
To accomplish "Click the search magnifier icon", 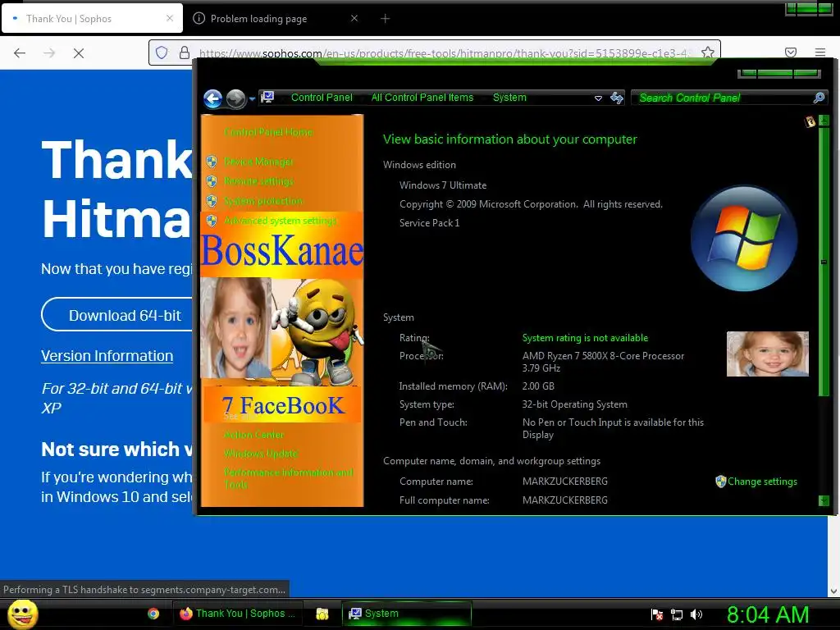I will pyautogui.click(x=819, y=98).
